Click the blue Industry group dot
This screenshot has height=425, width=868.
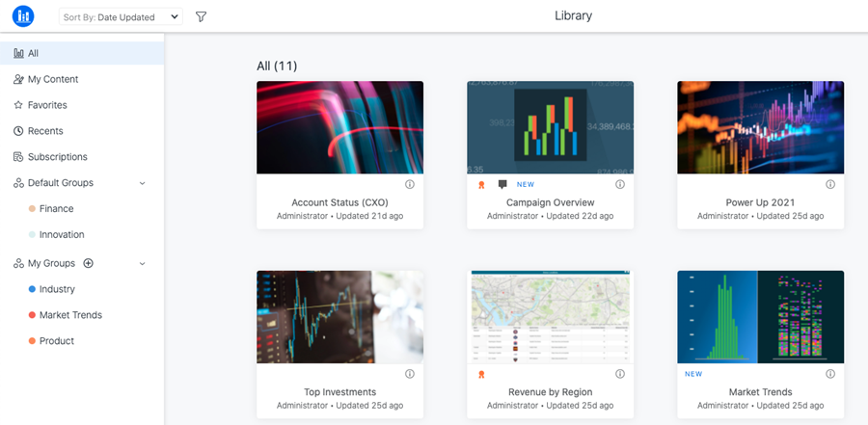(x=32, y=289)
